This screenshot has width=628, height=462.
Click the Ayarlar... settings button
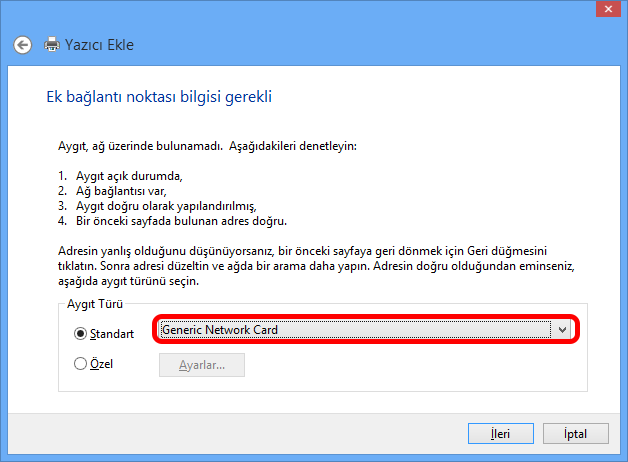tap(201, 365)
